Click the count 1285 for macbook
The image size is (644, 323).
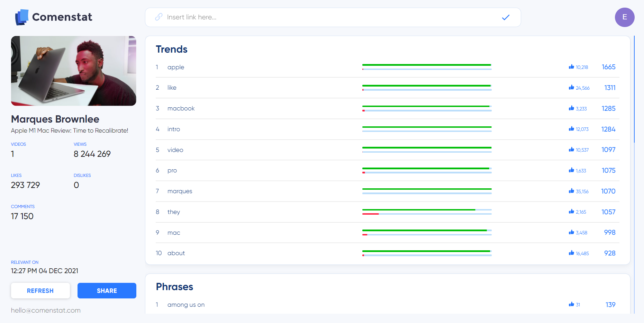608,108
